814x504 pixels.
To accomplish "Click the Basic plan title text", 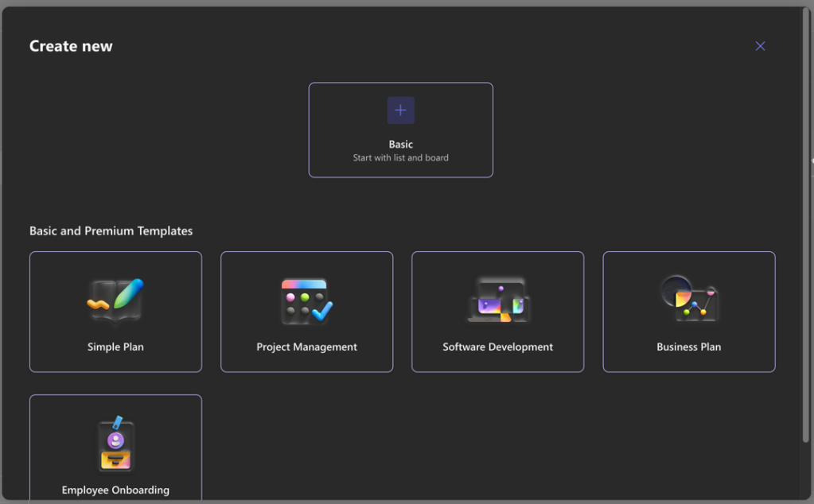I will pos(400,145).
